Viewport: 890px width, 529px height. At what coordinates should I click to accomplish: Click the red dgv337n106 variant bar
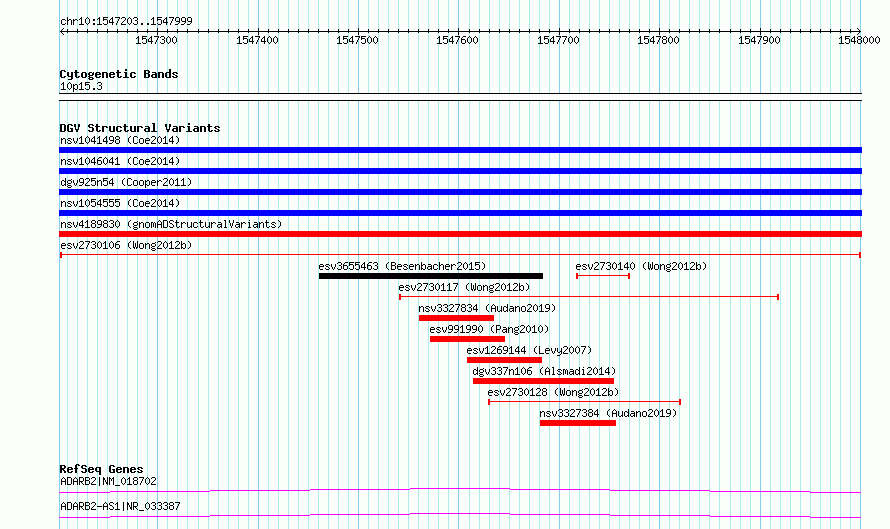(x=543, y=381)
